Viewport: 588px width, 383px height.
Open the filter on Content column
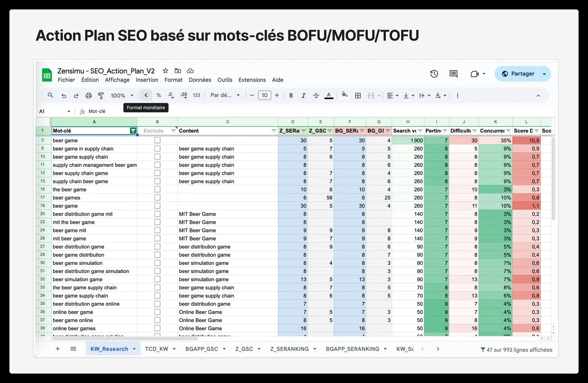(274, 131)
